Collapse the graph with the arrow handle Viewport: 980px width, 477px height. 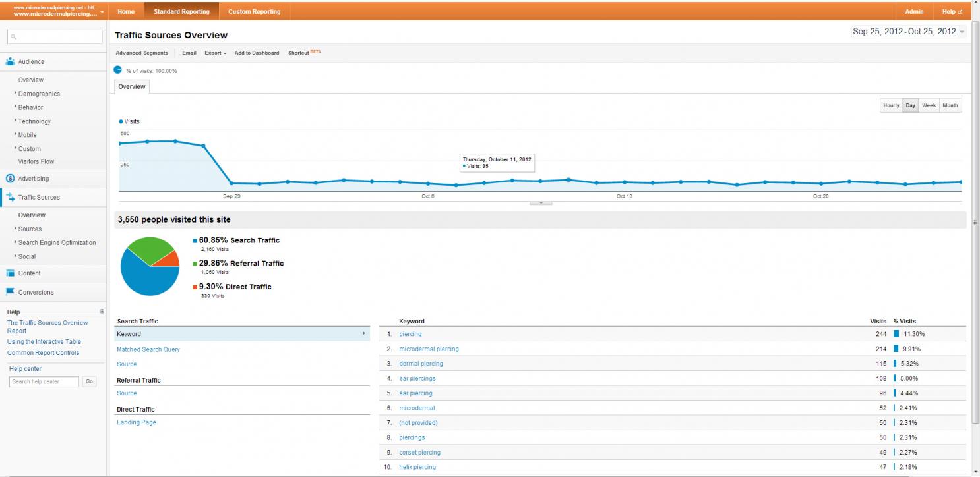541,203
